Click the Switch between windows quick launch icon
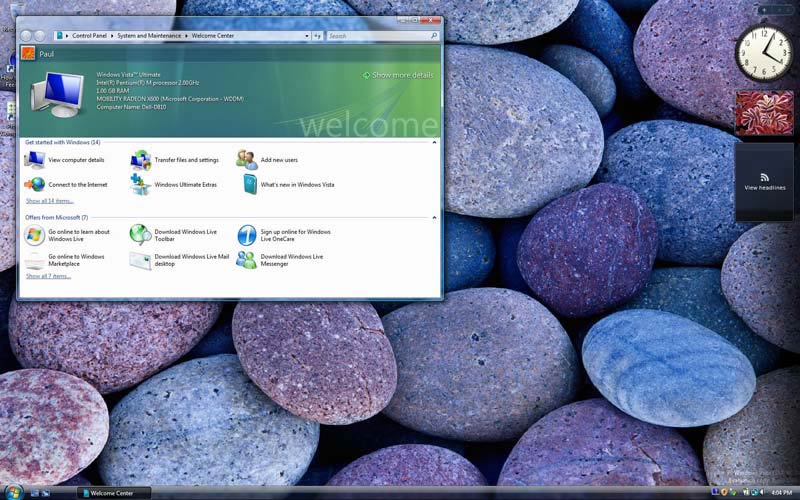 (46, 493)
